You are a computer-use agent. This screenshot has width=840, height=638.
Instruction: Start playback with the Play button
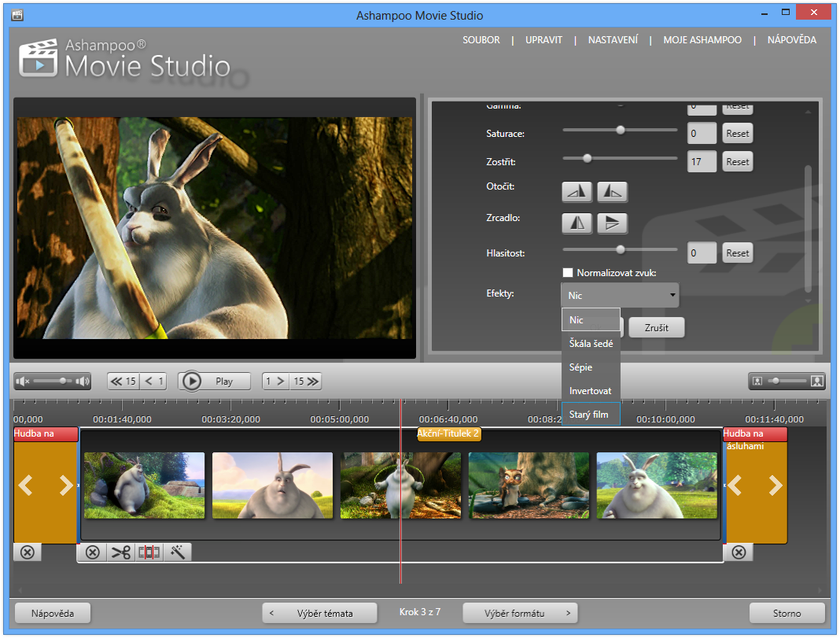coord(214,382)
